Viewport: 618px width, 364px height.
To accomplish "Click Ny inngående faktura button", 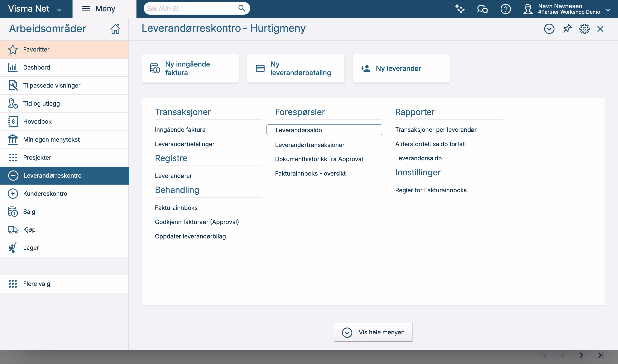I will [x=190, y=68].
